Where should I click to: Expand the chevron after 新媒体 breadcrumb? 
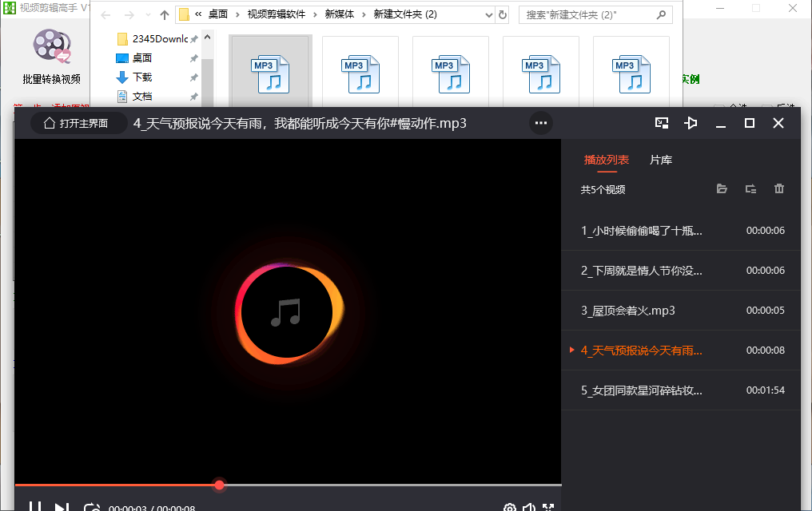(x=364, y=14)
